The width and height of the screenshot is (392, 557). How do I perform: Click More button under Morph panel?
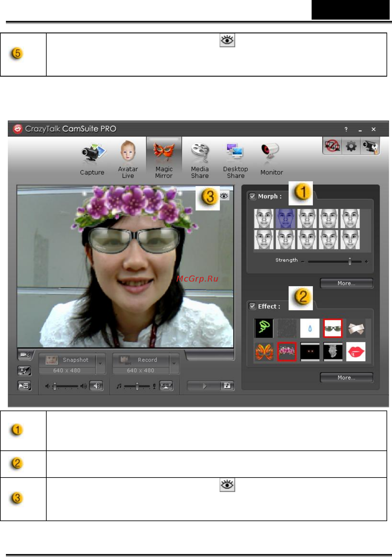click(x=346, y=283)
